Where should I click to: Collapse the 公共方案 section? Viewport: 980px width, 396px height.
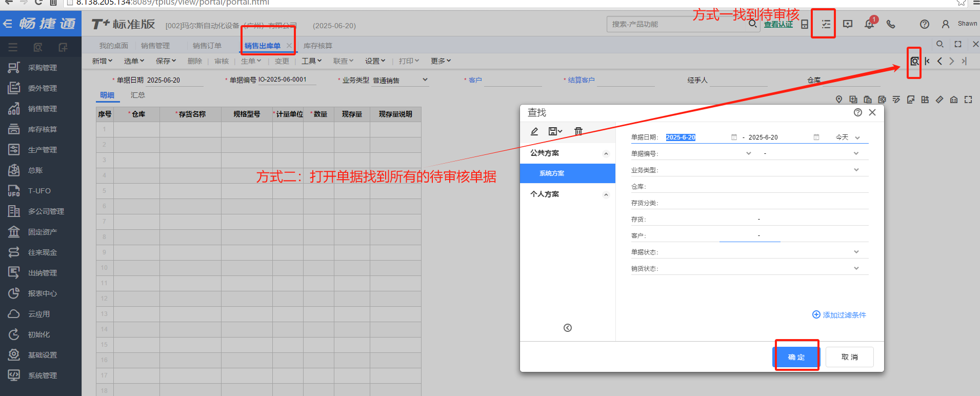pos(606,153)
